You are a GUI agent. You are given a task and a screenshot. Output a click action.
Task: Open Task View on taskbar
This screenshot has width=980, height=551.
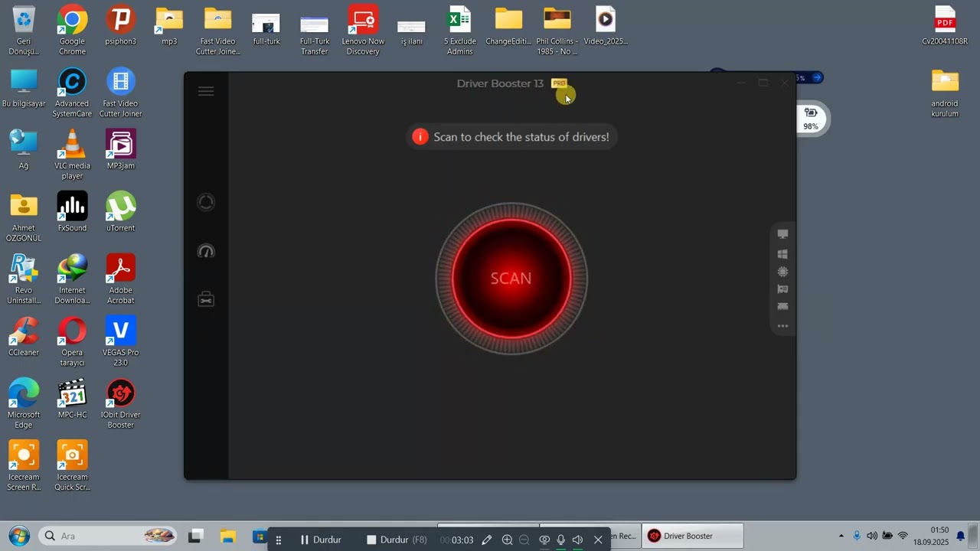click(196, 536)
